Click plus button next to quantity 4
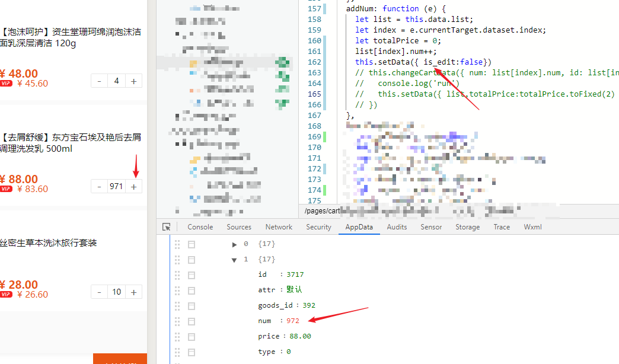The image size is (619, 364). point(134,81)
